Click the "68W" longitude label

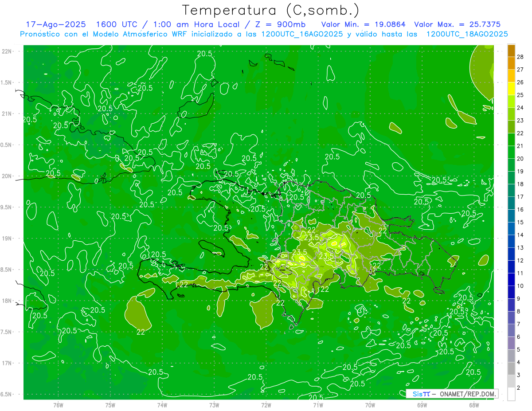[474, 405]
